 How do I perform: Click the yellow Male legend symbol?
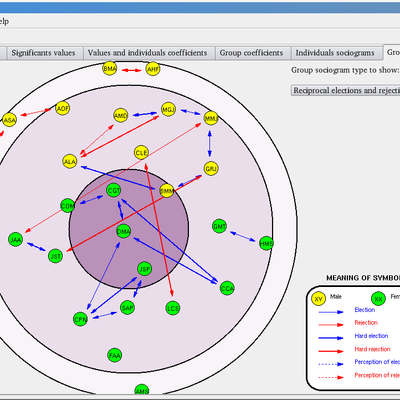pos(318,299)
